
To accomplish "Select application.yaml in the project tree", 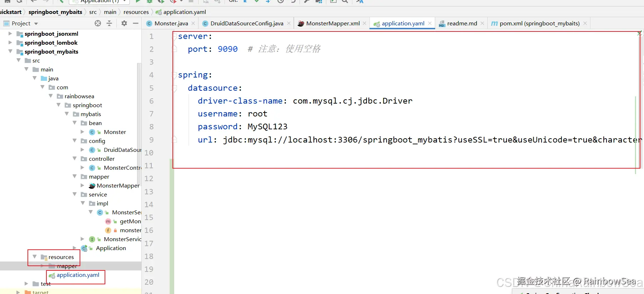I will [x=78, y=275].
